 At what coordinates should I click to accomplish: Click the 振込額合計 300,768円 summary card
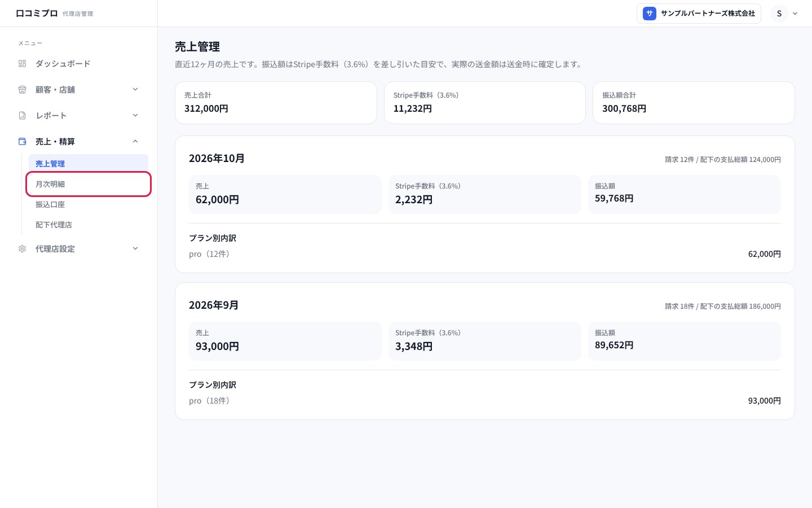tap(694, 103)
